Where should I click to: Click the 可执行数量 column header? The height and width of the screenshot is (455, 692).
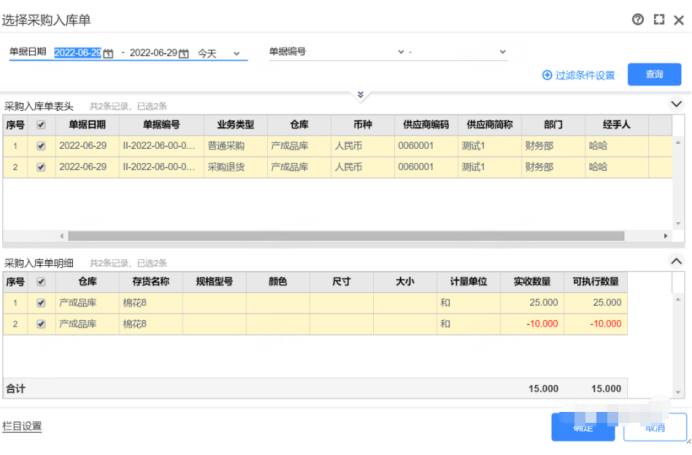[x=595, y=282]
